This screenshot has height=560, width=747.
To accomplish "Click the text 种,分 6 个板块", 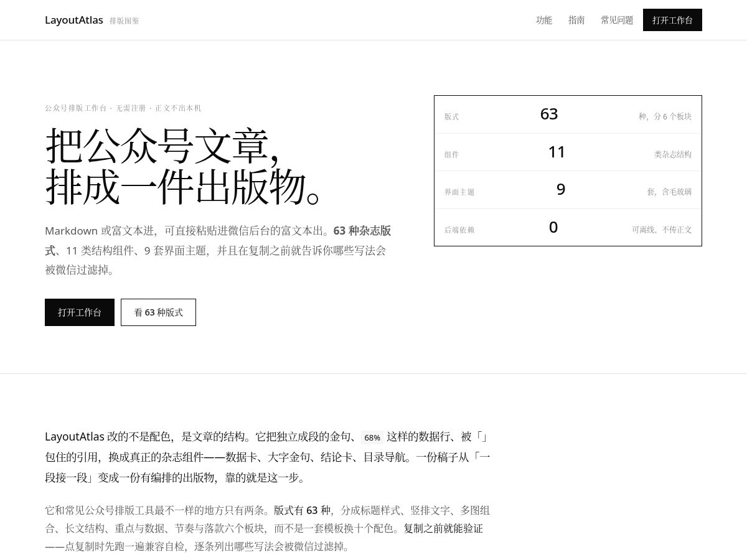I will tap(665, 116).
